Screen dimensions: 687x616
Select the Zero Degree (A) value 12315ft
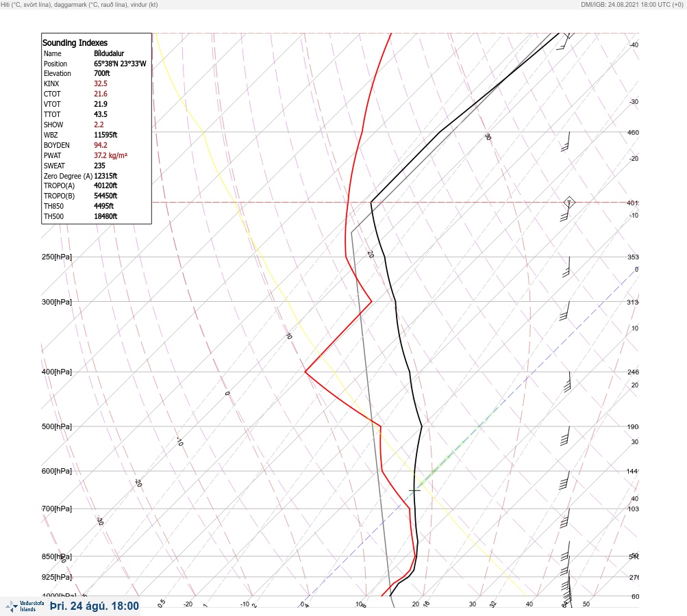point(105,176)
